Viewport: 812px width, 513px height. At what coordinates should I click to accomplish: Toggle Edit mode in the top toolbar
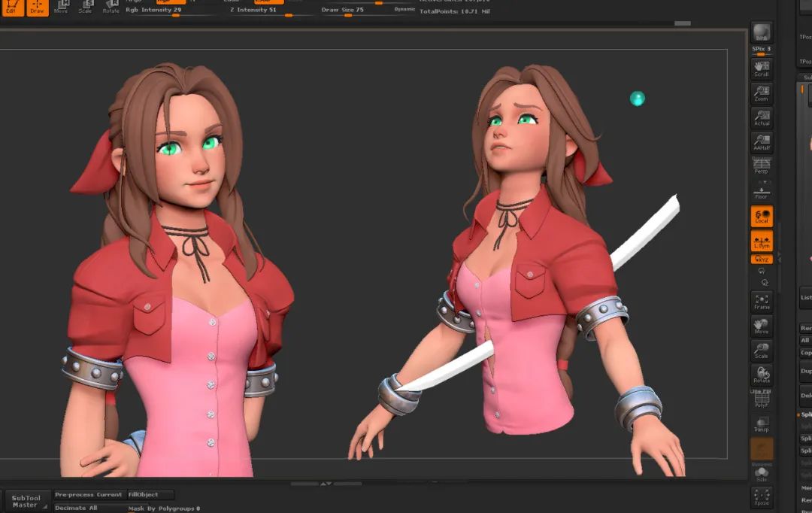(x=13, y=8)
